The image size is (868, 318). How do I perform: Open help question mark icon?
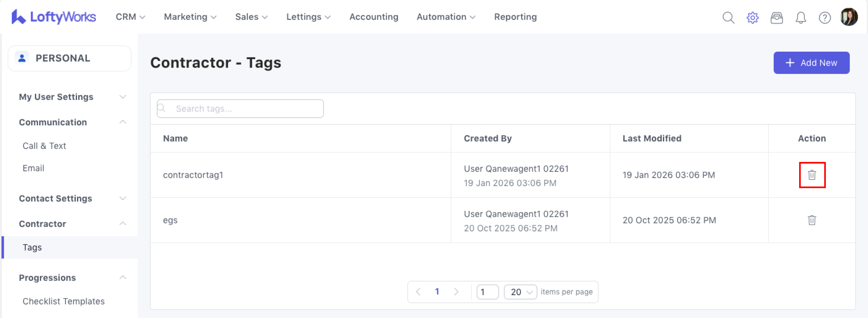[x=824, y=18]
